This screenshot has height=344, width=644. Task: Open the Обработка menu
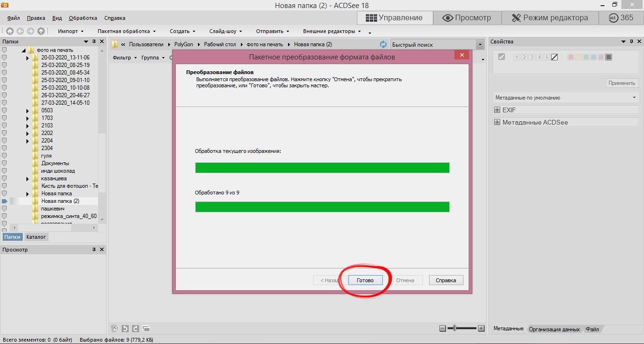[x=83, y=18]
